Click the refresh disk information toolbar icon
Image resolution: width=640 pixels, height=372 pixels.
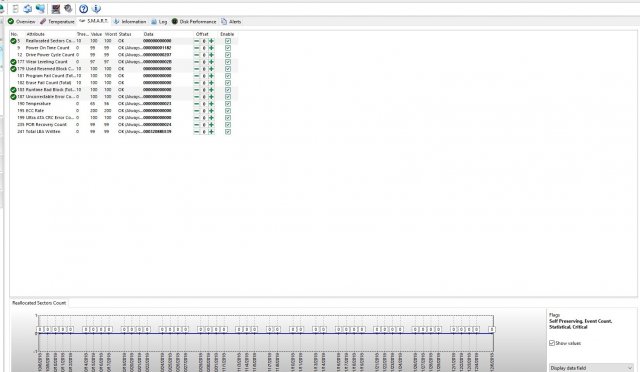(28, 9)
